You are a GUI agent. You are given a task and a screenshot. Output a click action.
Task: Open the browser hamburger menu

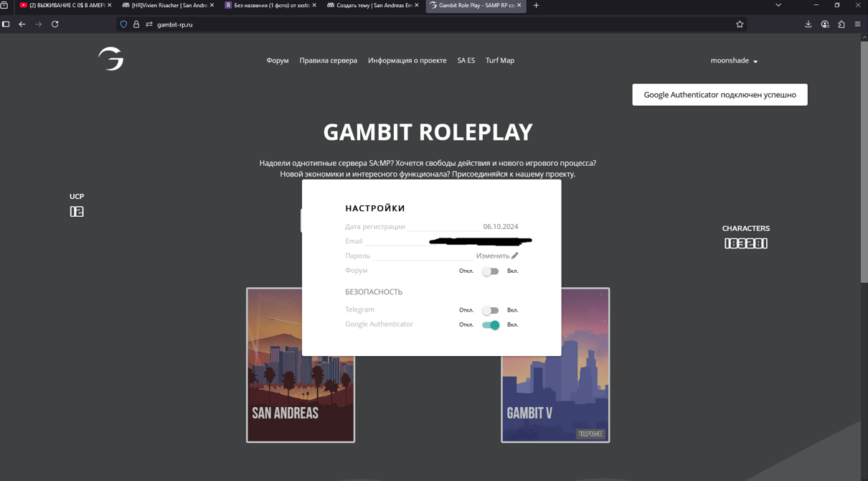(858, 24)
